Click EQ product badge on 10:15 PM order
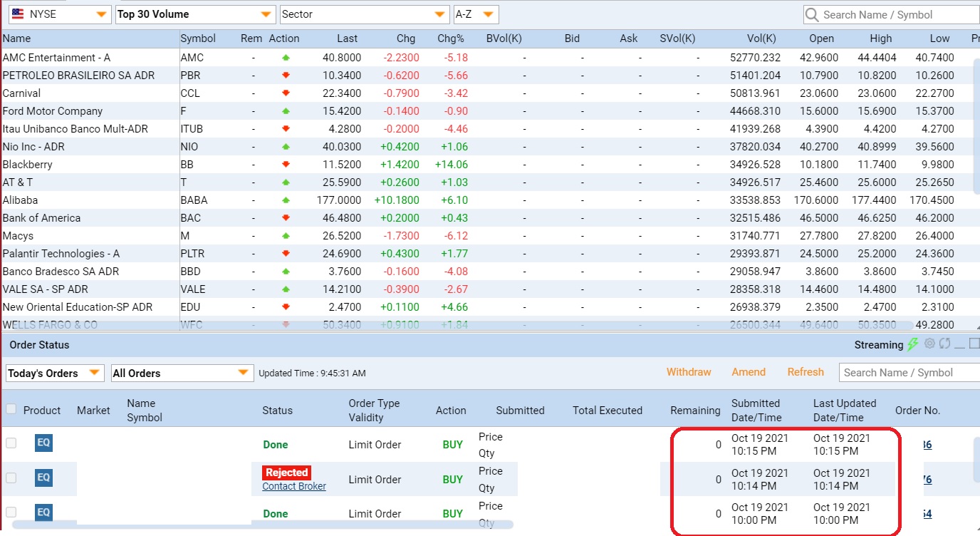Image resolution: width=980 pixels, height=536 pixels. tap(43, 443)
